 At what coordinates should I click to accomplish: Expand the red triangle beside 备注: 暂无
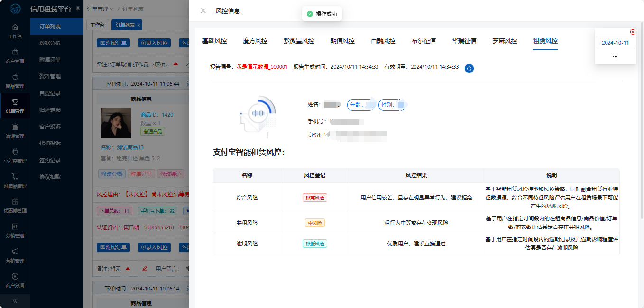click(128, 269)
